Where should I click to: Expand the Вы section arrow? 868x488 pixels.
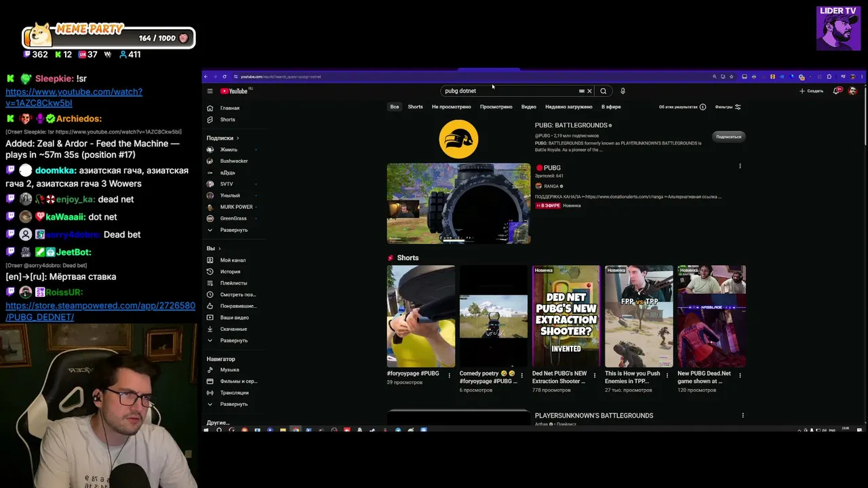[218, 249]
